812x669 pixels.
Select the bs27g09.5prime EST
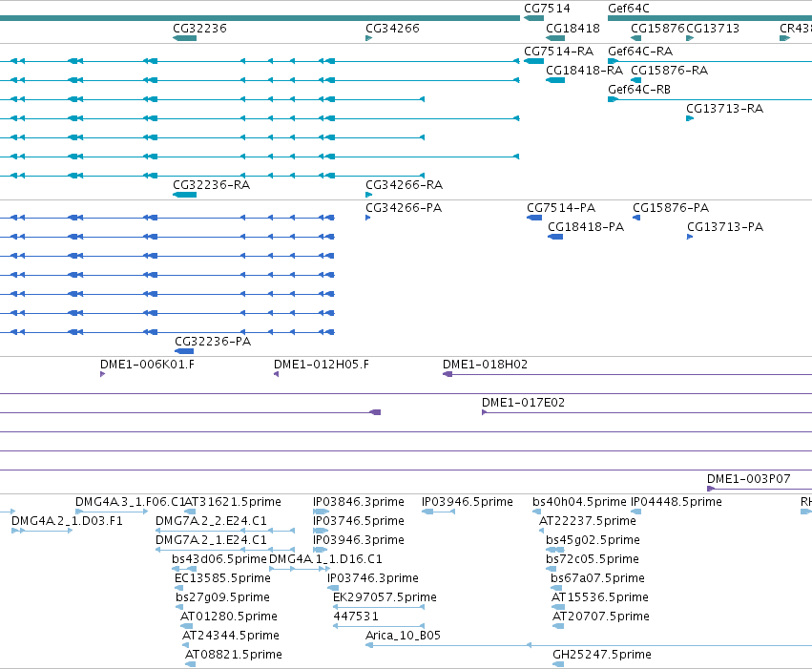coord(179,607)
